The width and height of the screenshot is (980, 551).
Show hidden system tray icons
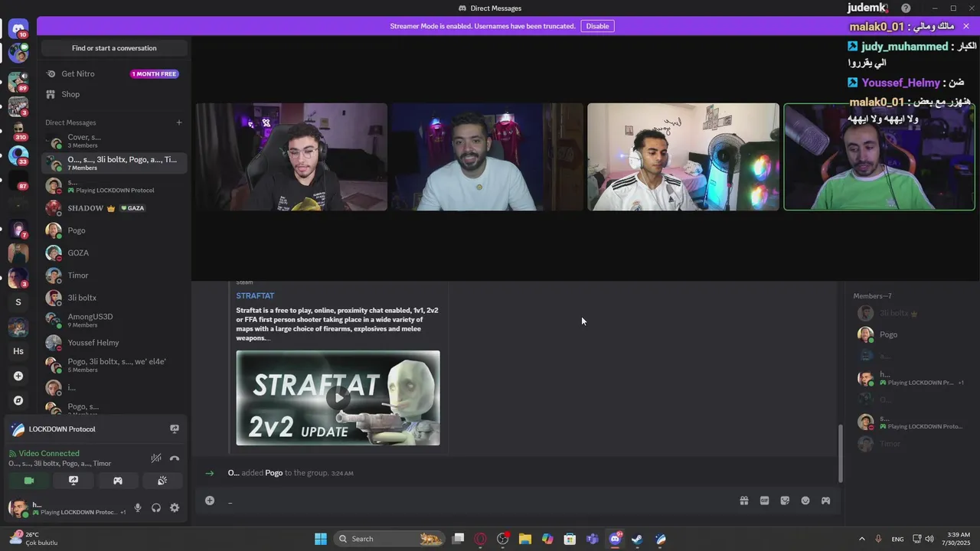click(862, 539)
